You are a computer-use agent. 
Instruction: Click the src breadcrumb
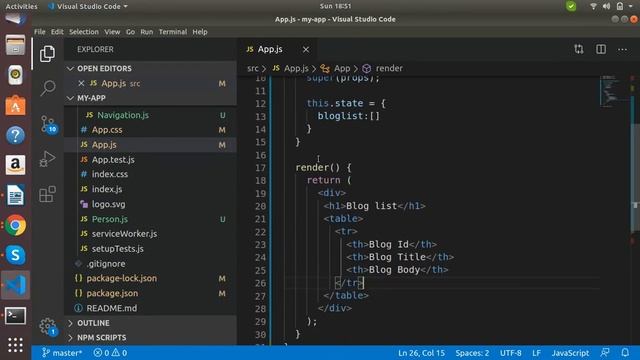[x=253, y=68]
